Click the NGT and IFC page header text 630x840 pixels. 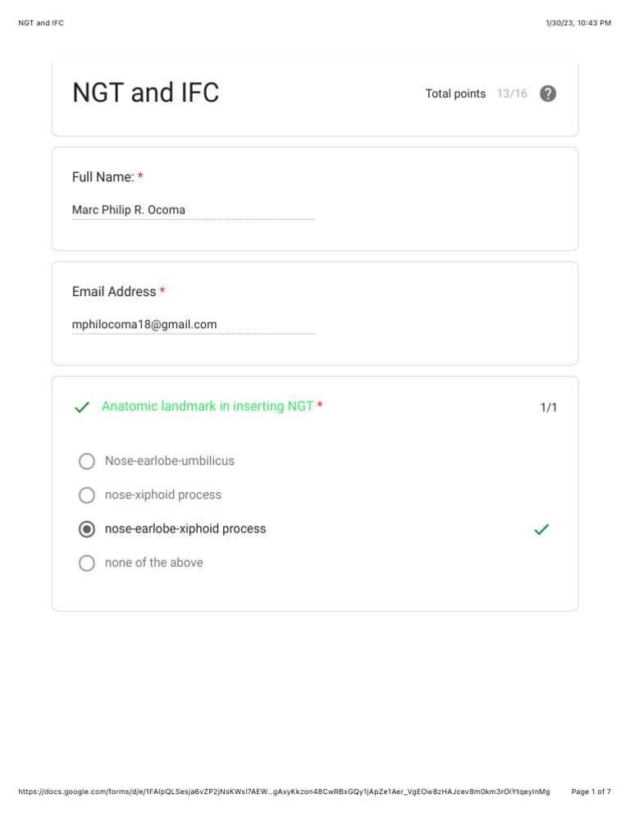tap(41, 23)
